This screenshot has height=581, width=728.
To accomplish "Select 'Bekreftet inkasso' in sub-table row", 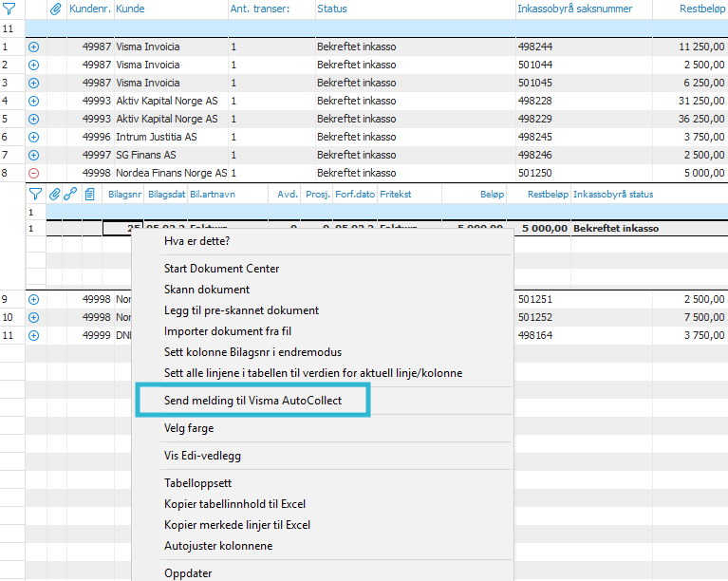I will (616, 229).
